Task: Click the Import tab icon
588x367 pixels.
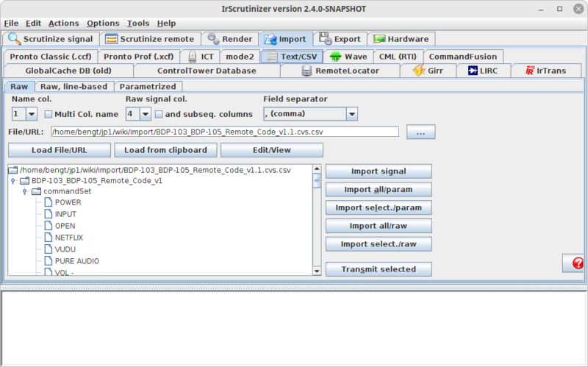Action: [x=270, y=40]
